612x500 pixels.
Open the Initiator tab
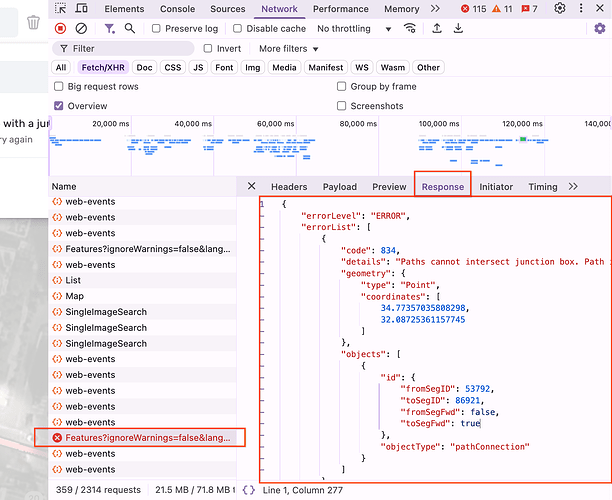[496, 187]
